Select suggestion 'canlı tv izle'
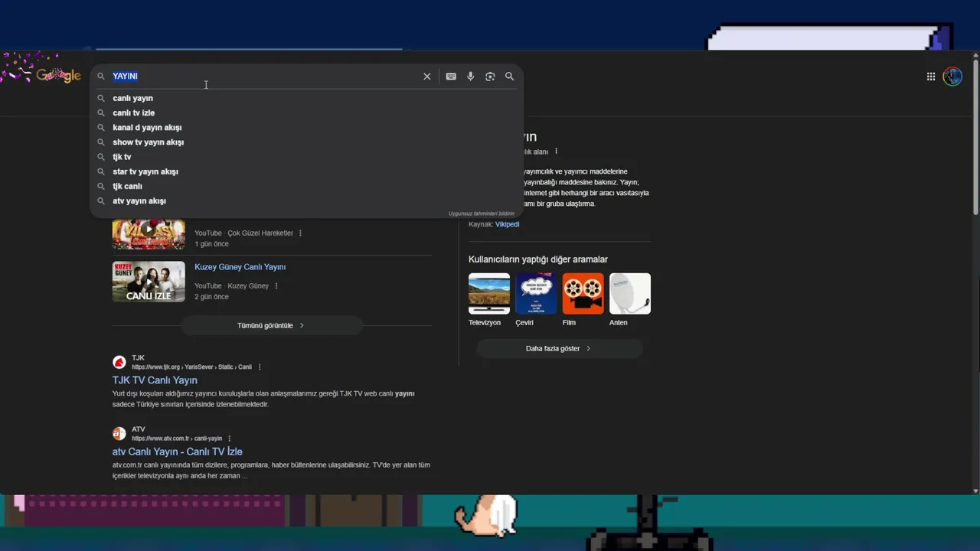The image size is (980, 551). coord(133,112)
